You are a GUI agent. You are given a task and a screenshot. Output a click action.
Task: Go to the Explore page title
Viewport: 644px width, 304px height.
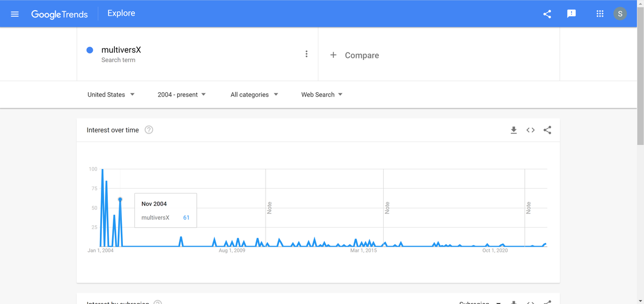(121, 13)
